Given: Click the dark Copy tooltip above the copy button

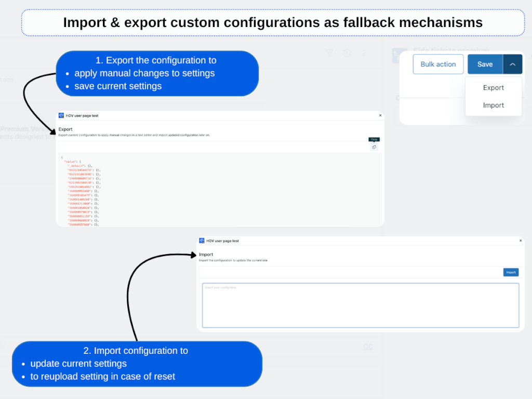Looking at the screenshot, I should pyautogui.click(x=374, y=139).
